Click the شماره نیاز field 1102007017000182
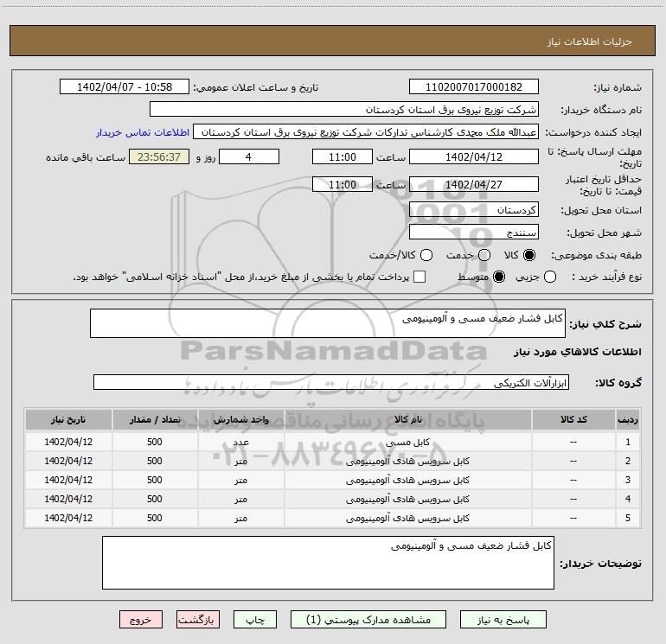The height and width of the screenshot is (644, 666). point(474,86)
